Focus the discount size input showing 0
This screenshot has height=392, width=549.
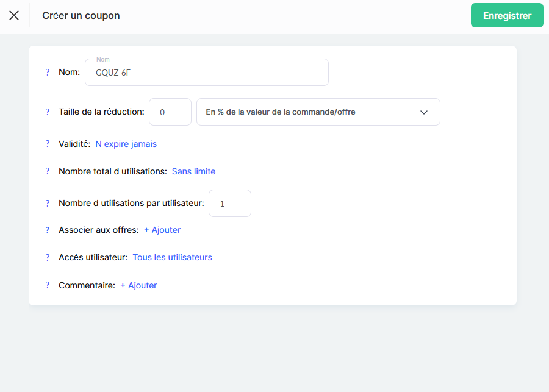[170, 112]
